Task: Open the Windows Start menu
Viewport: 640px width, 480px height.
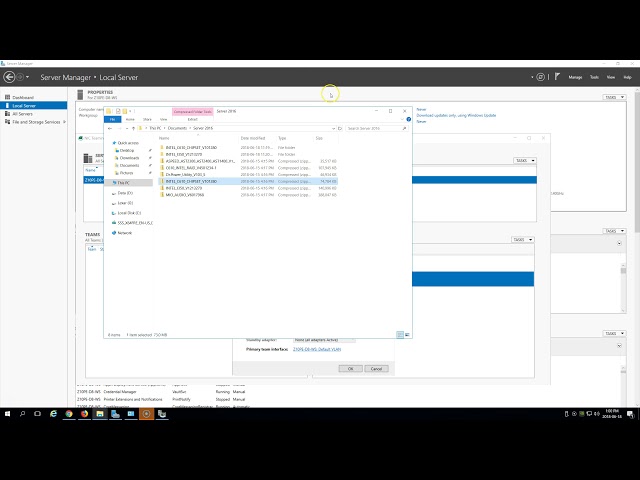Action: coord(7,414)
